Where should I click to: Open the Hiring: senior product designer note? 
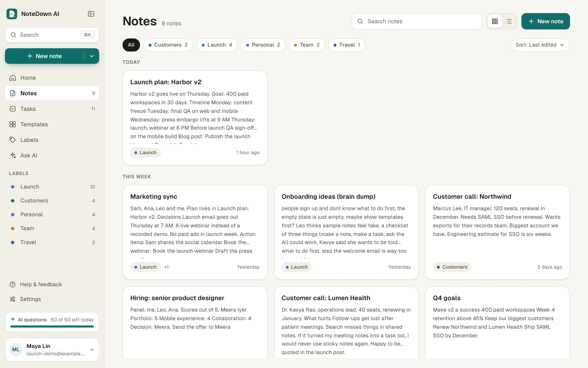195,322
